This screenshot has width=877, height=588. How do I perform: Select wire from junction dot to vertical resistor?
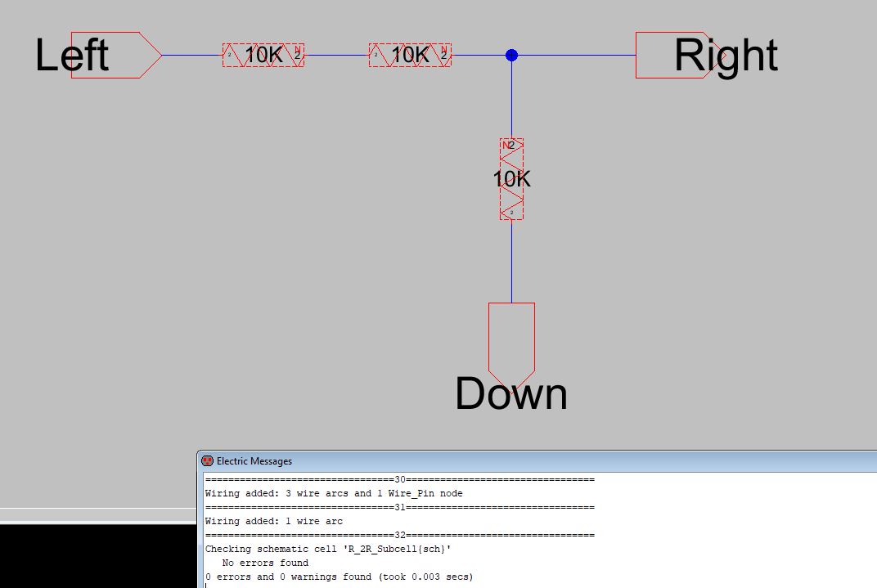pyautogui.click(x=511, y=100)
